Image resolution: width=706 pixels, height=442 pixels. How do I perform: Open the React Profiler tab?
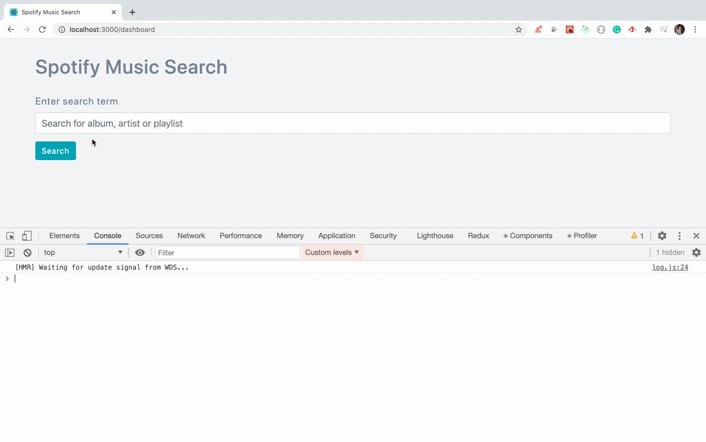(582, 236)
